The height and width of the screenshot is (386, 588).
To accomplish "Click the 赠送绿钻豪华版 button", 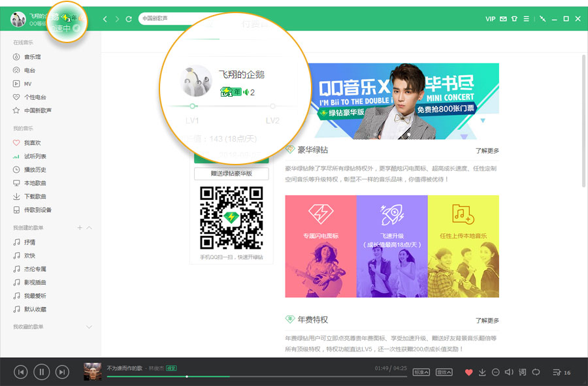I will pyautogui.click(x=231, y=174).
